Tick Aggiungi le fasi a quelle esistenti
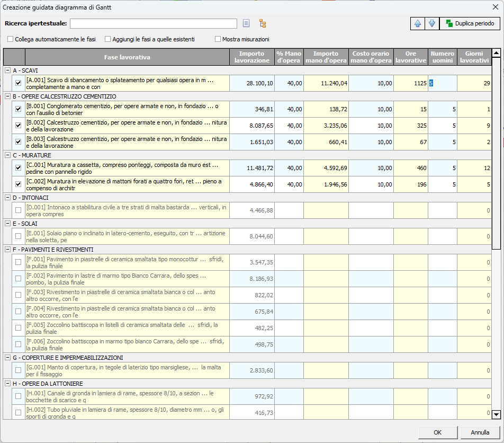 click(108, 39)
